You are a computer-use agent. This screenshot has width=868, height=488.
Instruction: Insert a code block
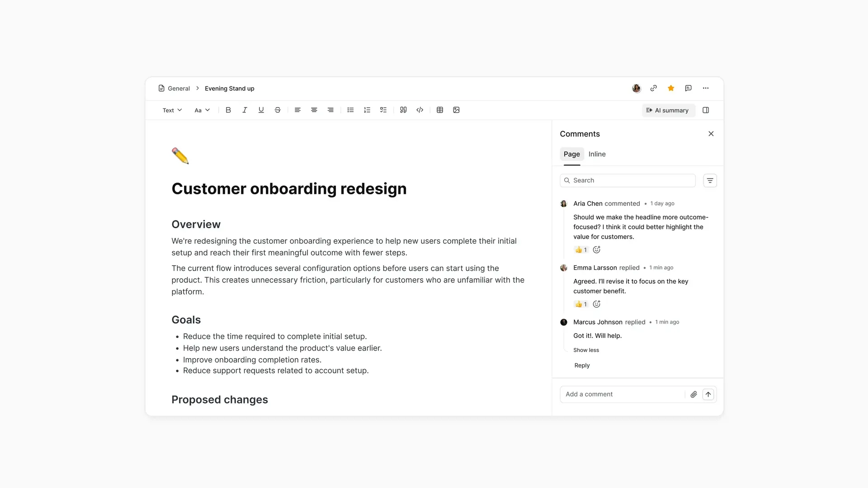coord(420,110)
